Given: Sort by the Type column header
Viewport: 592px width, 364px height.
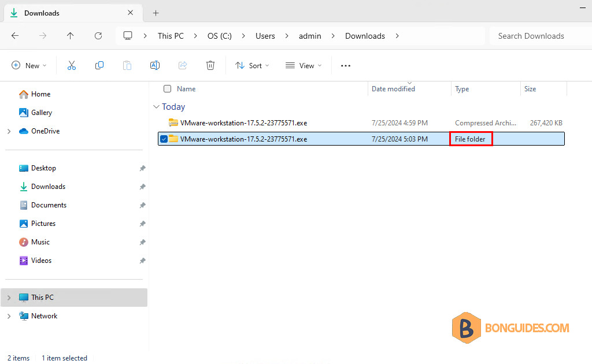Looking at the screenshot, I should point(462,88).
